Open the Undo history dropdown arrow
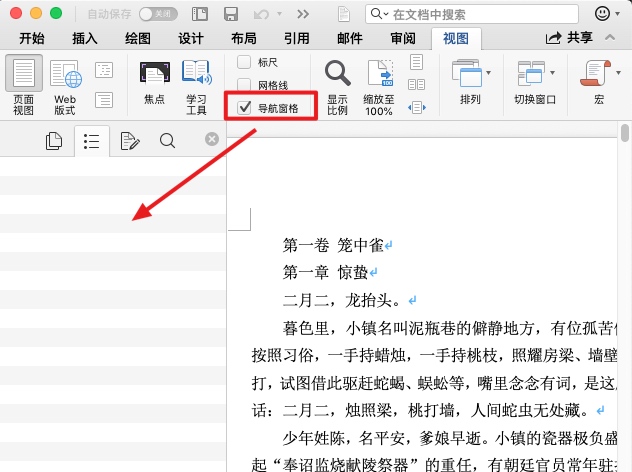This screenshot has width=632, height=472. [x=279, y=14]
